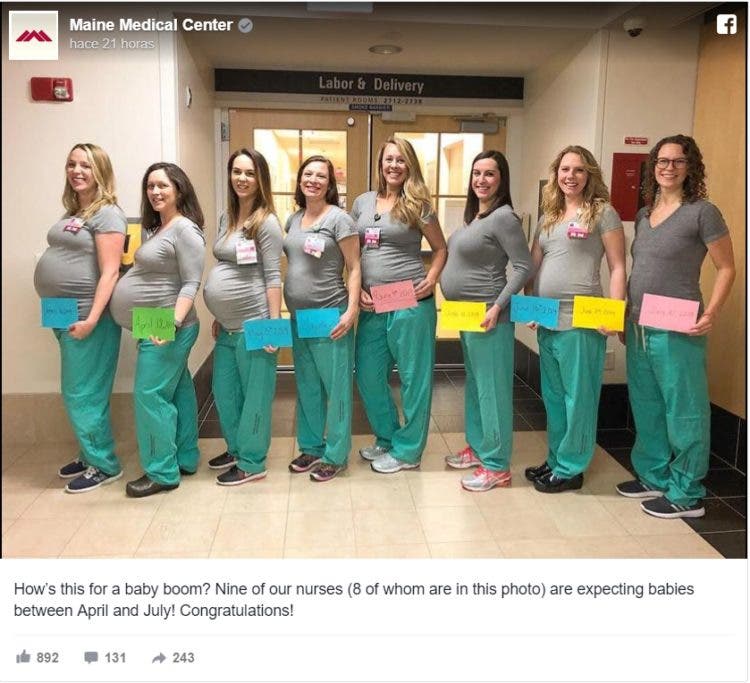Open the 892 likes count

pos(47,658)
